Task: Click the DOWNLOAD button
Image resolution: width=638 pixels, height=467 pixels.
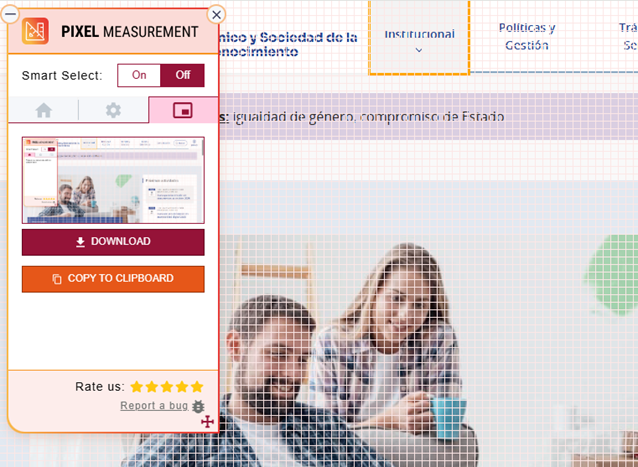Action: (x=113, y=242)
